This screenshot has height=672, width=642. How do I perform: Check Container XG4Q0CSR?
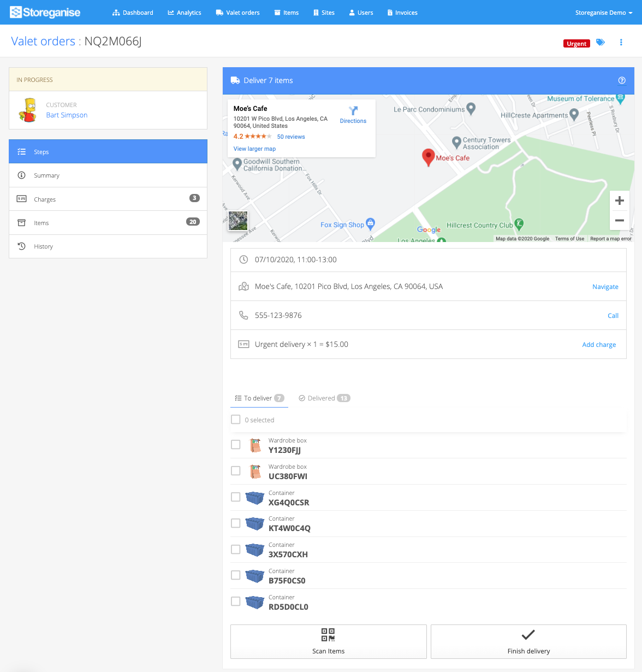(236, 497)
